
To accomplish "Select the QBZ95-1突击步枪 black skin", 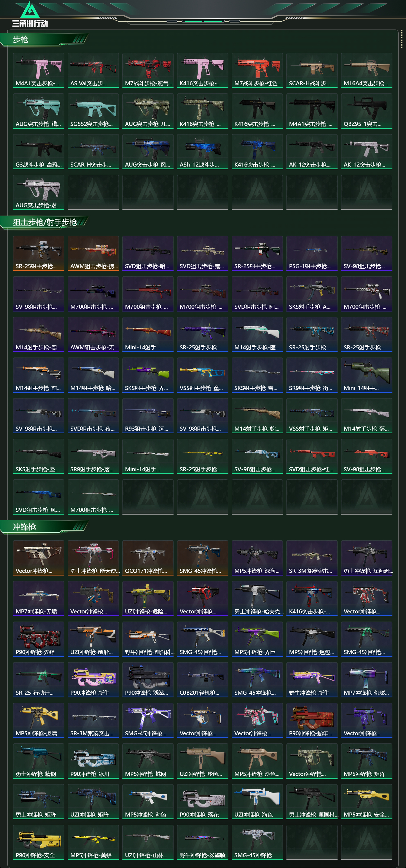I will point(366,111).
